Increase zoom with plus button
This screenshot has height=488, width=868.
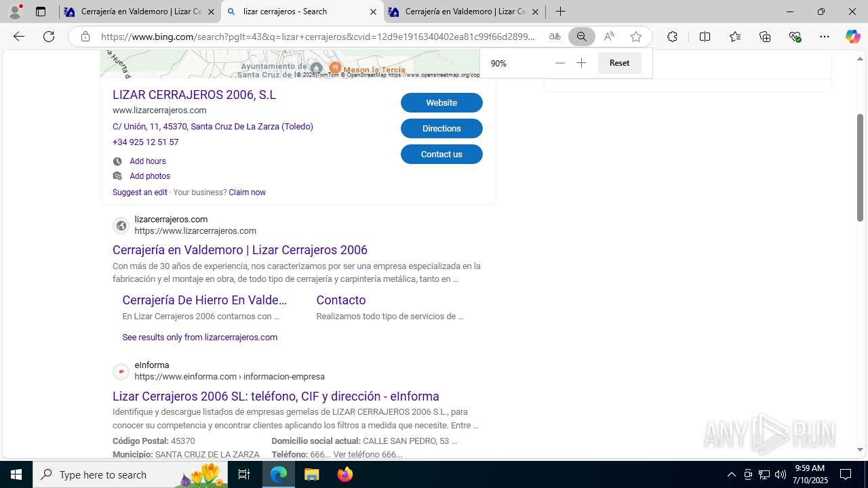coord(581,63)
